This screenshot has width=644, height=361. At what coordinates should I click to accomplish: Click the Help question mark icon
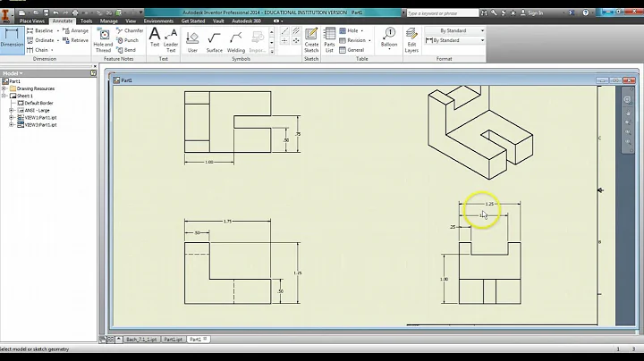click(x=585, y=13)
